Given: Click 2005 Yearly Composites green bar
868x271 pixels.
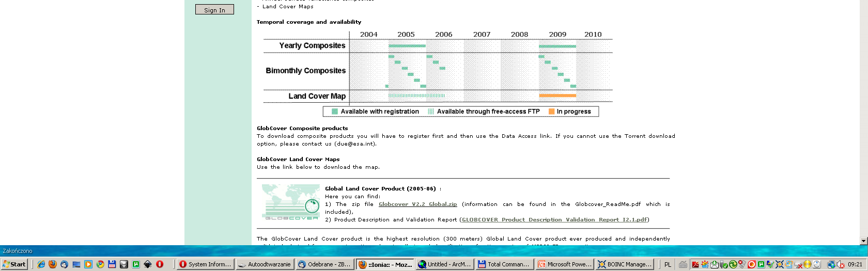Looking at the screenshot, I should click(407, 46).
